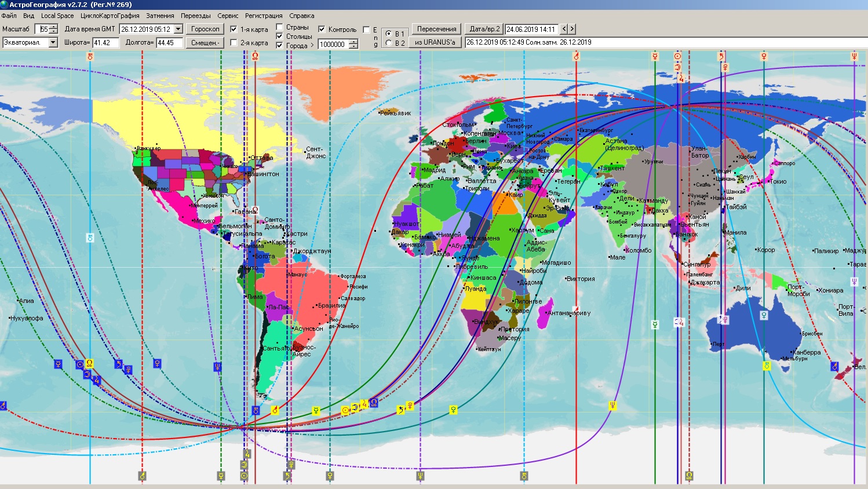Click the Sun symbol marker at map top
Screen dimensions: 868x489
pos(677,56)
